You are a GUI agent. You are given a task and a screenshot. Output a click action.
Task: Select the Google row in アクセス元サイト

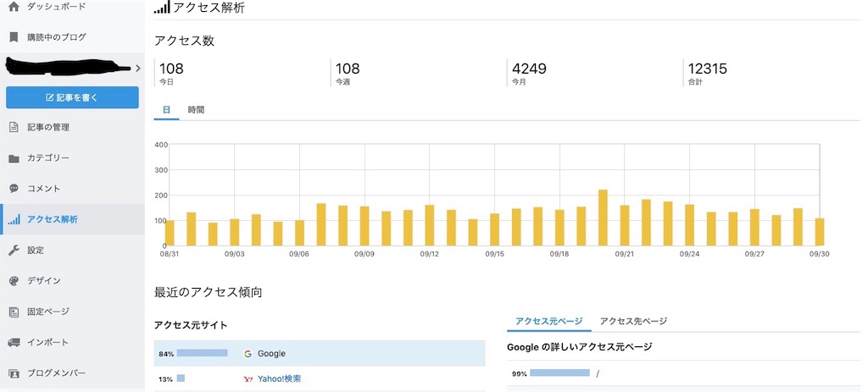click(320, 353)
